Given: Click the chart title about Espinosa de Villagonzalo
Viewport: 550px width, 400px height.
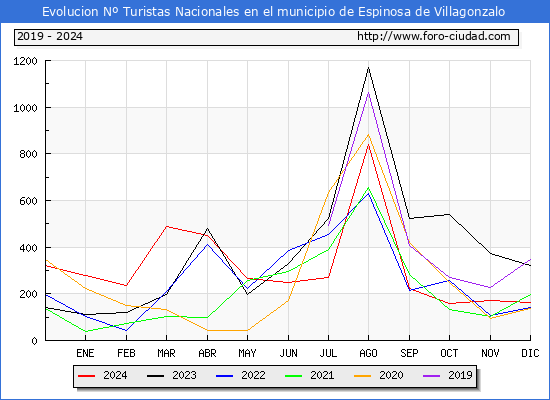Looking at the screenshot, I should click(x=274, y=12).
